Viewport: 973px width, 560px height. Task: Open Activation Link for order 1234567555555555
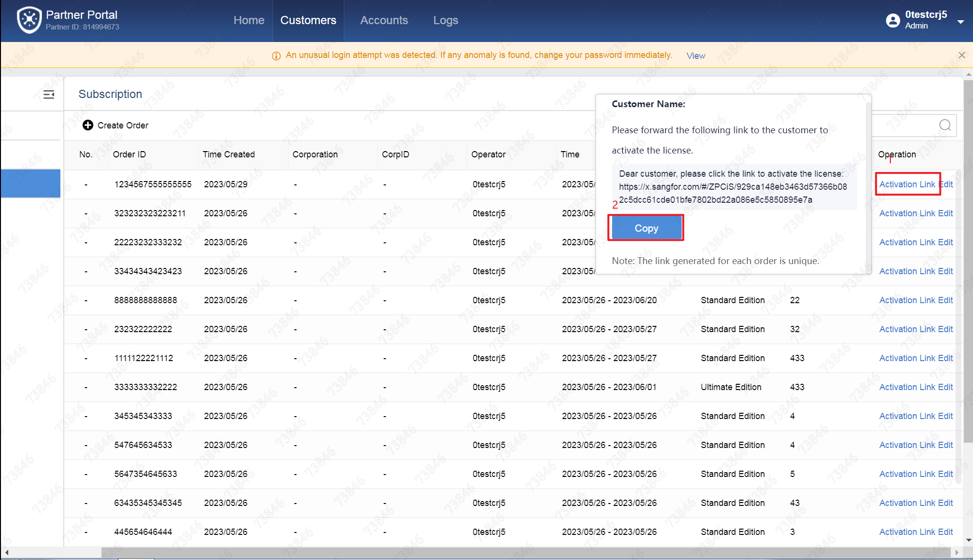click(x=907, y=184)
